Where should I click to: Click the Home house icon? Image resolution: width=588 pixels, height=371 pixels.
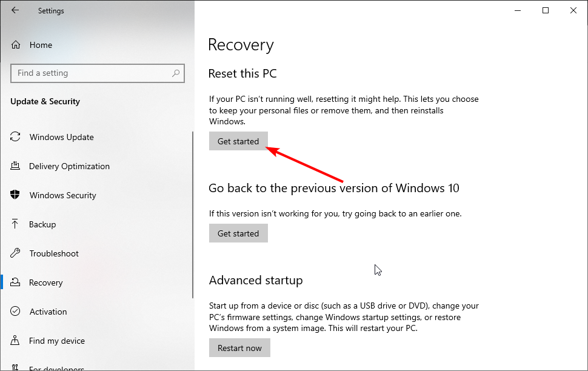pyautogui.click(x=16, y=45)
